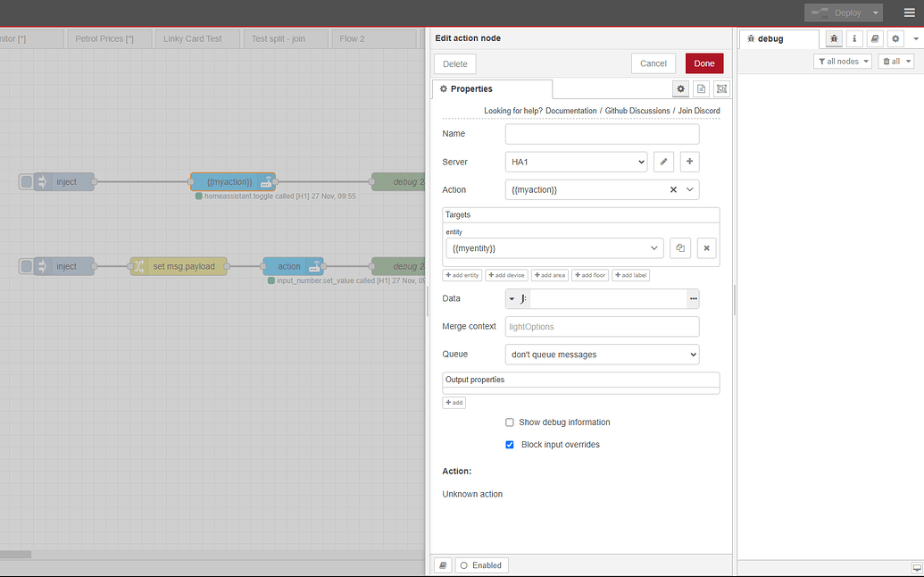Viewport: 924px width, 577px height.
Task: Open configuration nodes gear sidebar icon
Action: pyautogui.click(x=895, y=38)
